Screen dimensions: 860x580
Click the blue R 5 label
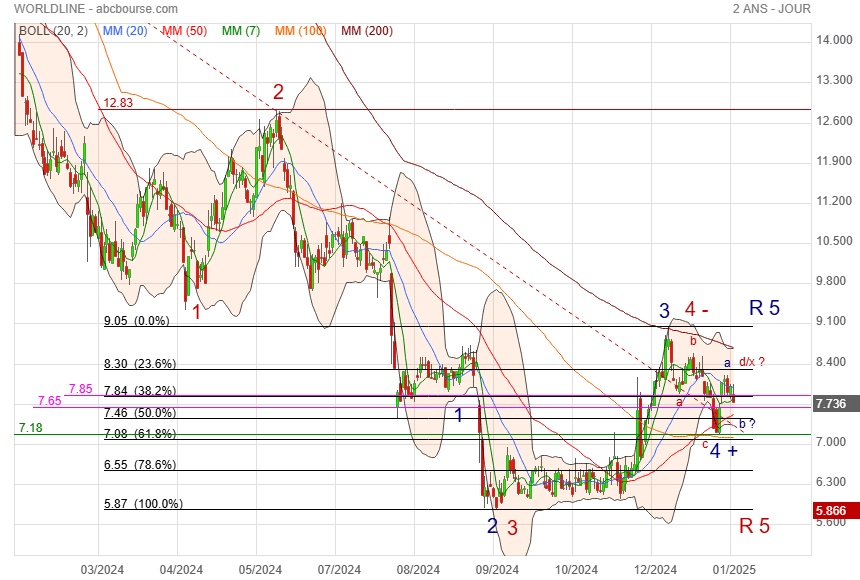click(765, 308)
